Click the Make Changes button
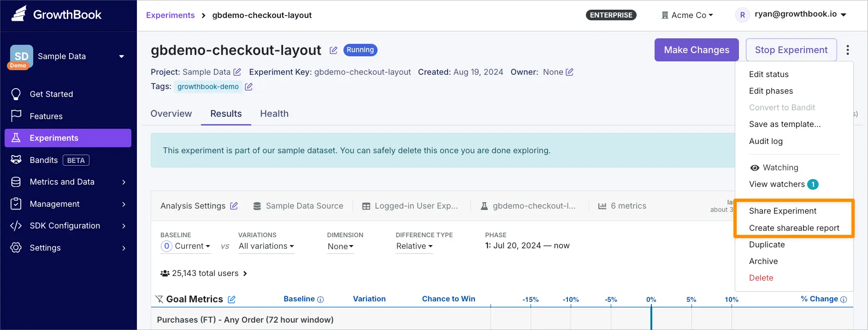This screenshot has width=868, height=330. pyautogui.click(x=697, y=50)
